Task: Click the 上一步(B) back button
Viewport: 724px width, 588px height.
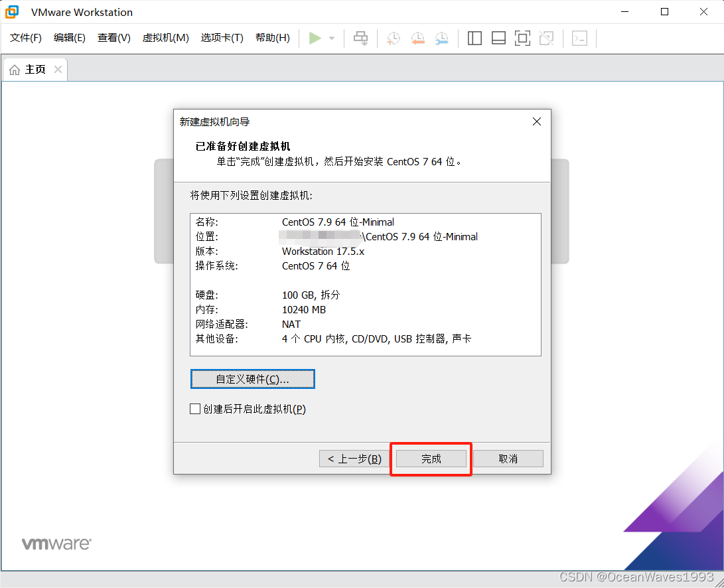Action: (354, 459)
